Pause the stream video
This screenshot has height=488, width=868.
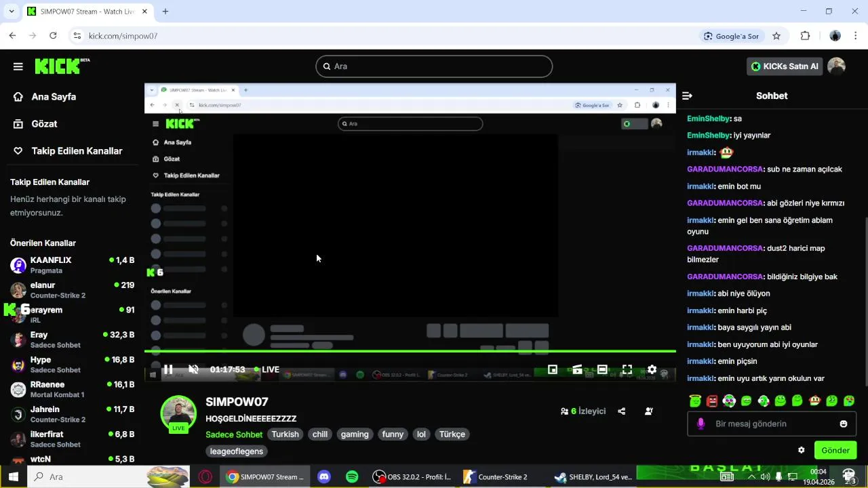[x=168, y=369]
